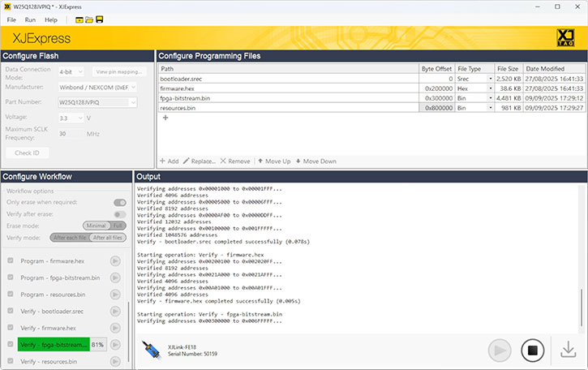The width and height of the screenshot is (588, 370).
Task: Open the Data Connection Mode 4-bit dropdown
Action: pyautogui.click(x=71, y=71)
